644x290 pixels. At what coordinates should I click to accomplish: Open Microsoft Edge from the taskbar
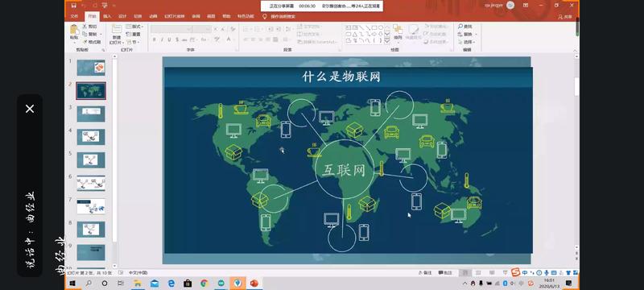(171, 283)
